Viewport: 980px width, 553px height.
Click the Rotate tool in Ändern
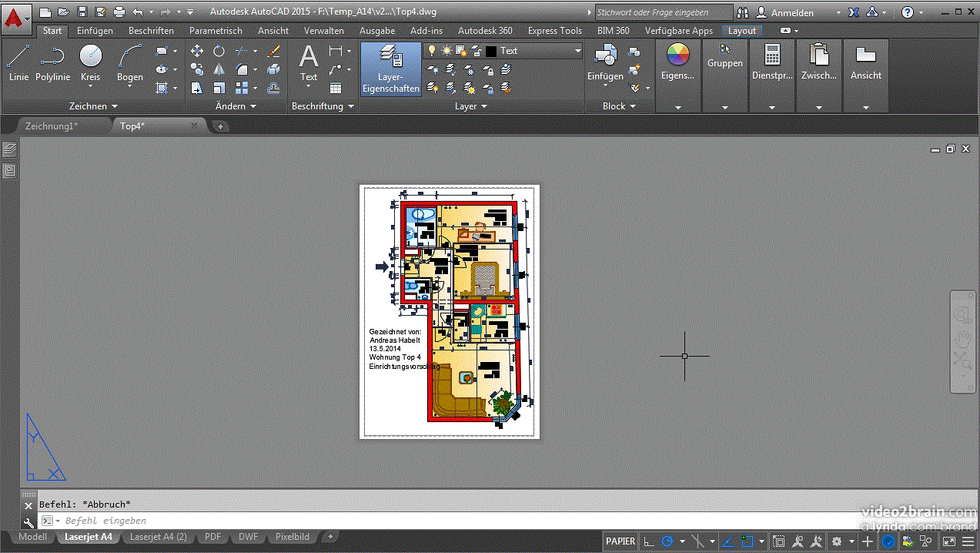[219, 51]
